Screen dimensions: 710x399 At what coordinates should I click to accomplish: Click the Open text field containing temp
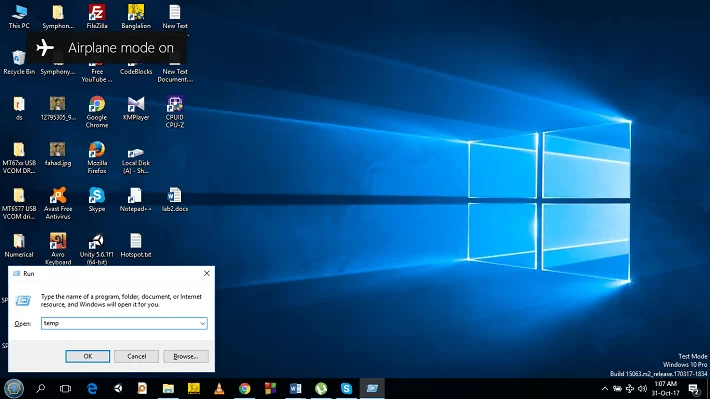[x=124, y=323]
